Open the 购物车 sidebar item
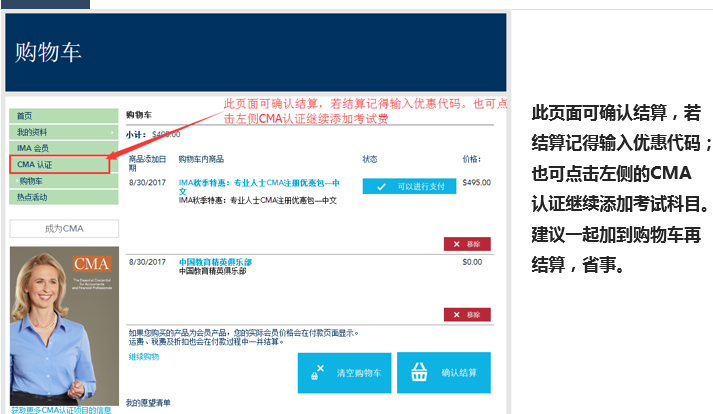 tap(64, 181)
